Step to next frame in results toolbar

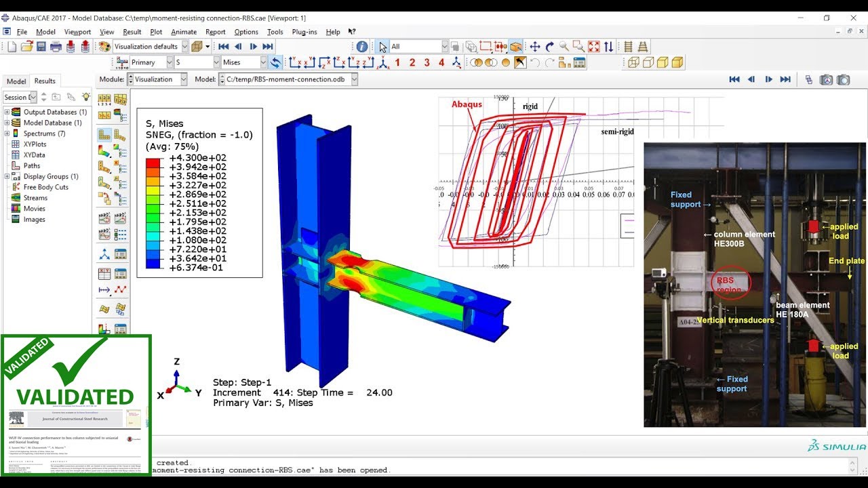point(253,47)
